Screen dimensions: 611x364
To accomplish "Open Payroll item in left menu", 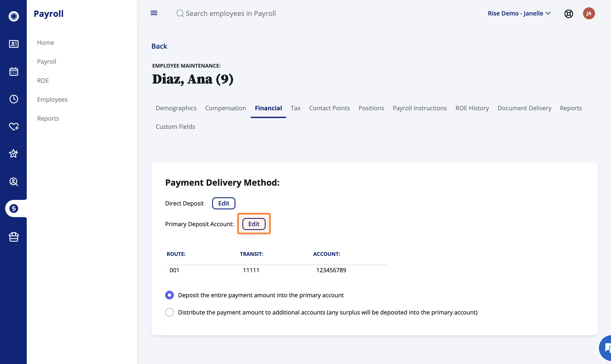I will (x=47, y=62).
